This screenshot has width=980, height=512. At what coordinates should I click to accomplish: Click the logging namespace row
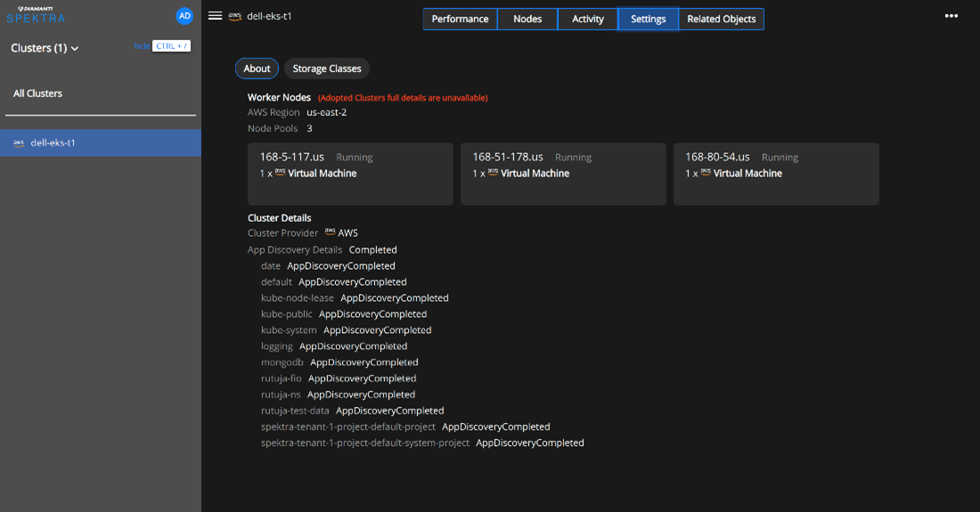tap(334, 346)
